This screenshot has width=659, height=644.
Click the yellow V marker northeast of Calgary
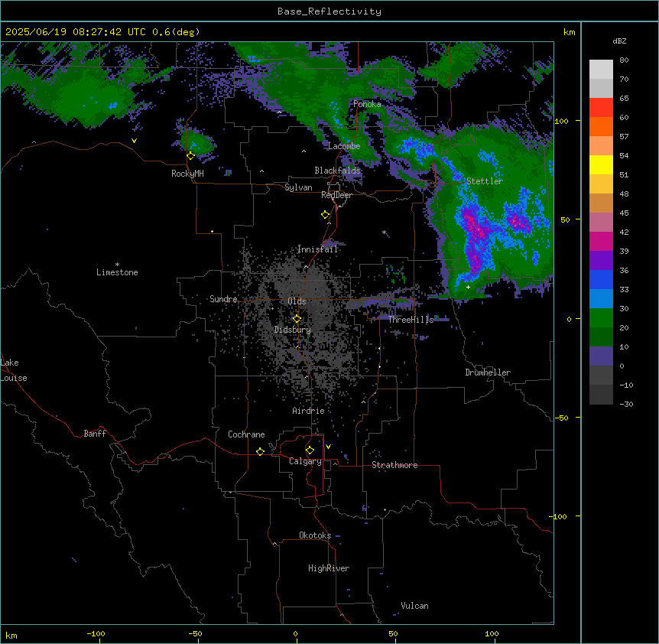tap(328, 447)
